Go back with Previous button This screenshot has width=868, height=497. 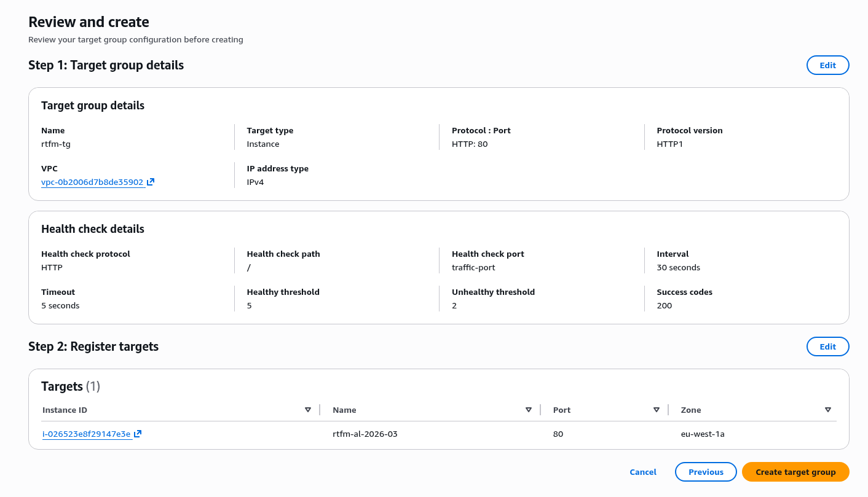point(706,472)
